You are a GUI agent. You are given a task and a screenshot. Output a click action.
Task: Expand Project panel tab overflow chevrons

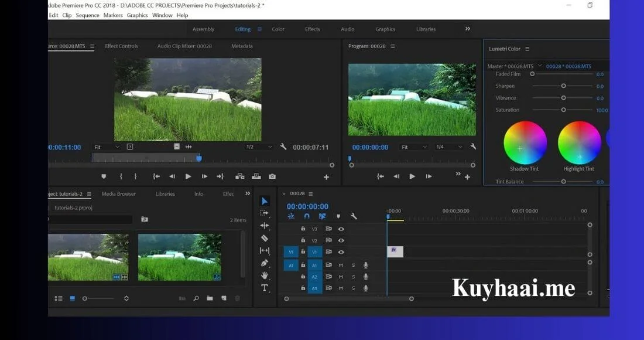pyautogui.click(x=247, y=193)
